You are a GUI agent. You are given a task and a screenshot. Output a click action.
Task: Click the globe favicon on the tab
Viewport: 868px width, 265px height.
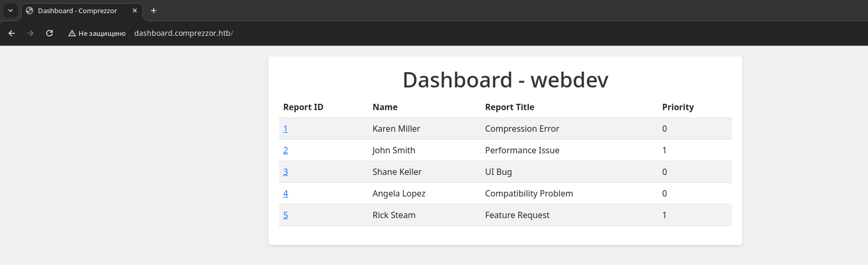pyautogui.click(x=29, y=11)
